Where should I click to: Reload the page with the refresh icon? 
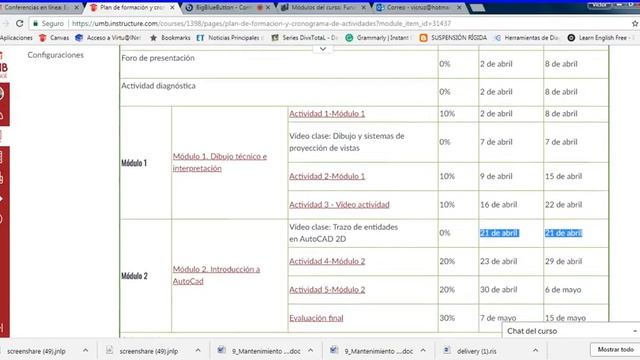click(x=19, y=24)
